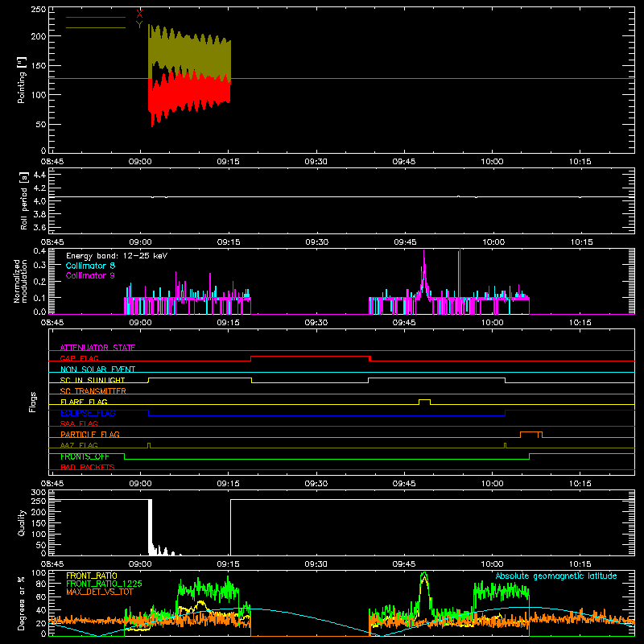
Task: Click the 80 value on Degrees axis
Action: pyautogui.click(x=41, y=584)
